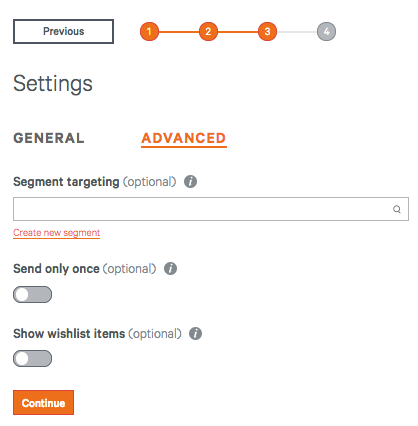This screenshot has width=418, height=426.
Task: Jump to step 4 gray circle
Action: point(326,31)
